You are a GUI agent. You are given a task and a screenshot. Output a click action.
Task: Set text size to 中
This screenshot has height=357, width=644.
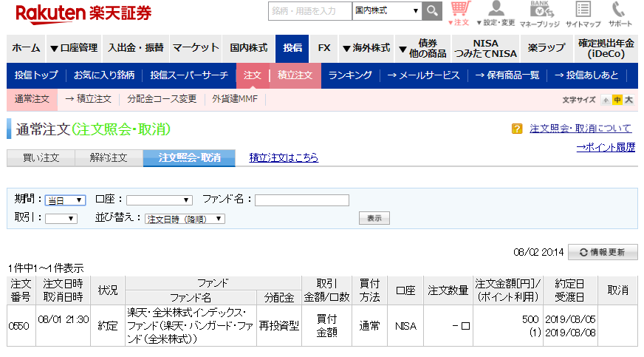(617, 100)
